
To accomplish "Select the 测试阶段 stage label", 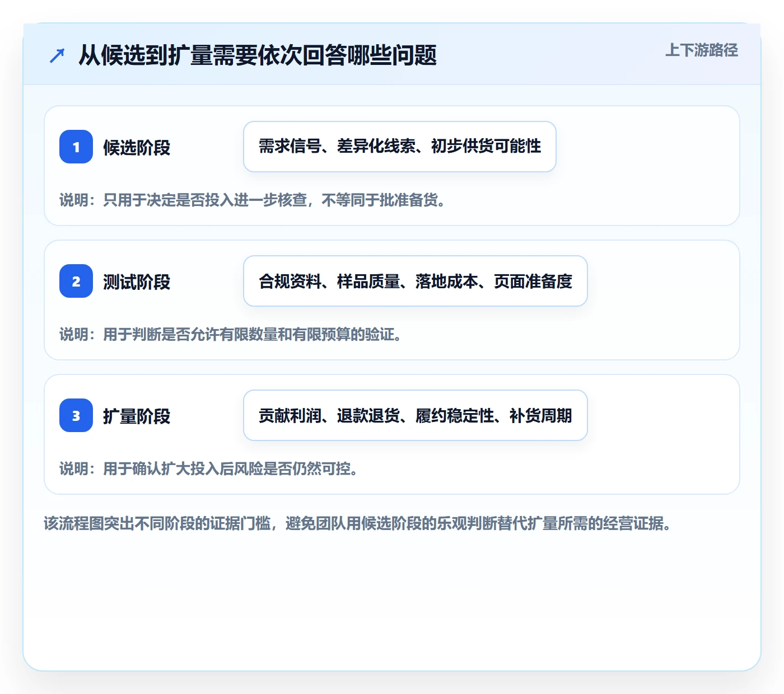I will pyautogui.click(x=137, y=282).
